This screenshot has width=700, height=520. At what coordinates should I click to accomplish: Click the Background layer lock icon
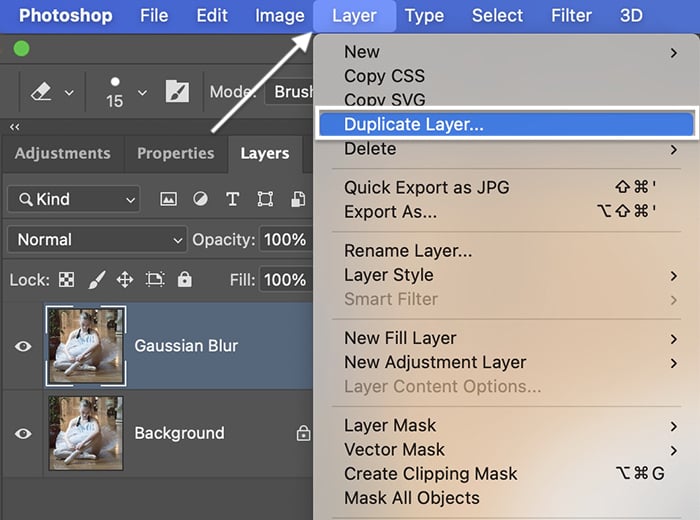pos(303,433)
